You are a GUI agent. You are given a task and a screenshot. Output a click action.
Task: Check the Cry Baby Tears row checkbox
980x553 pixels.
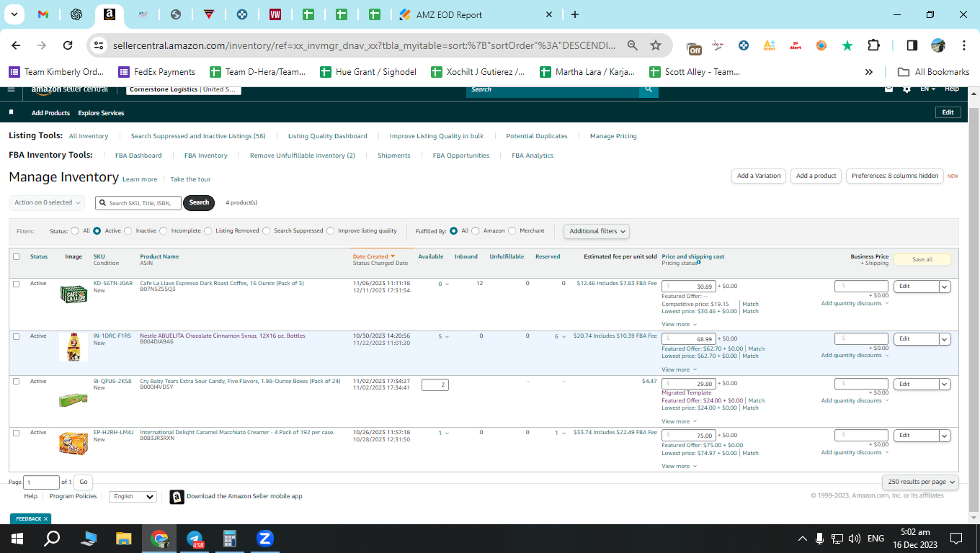[17, 382]
